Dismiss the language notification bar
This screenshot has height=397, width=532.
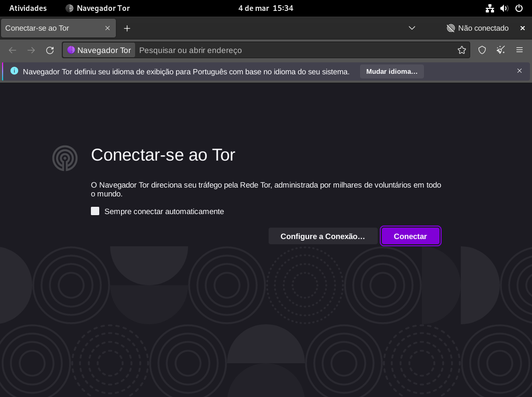point(519,71)
